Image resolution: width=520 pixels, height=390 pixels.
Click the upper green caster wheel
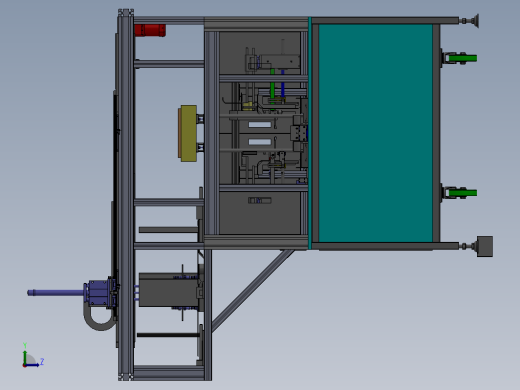pyautogui.click(x=463, y=58)
